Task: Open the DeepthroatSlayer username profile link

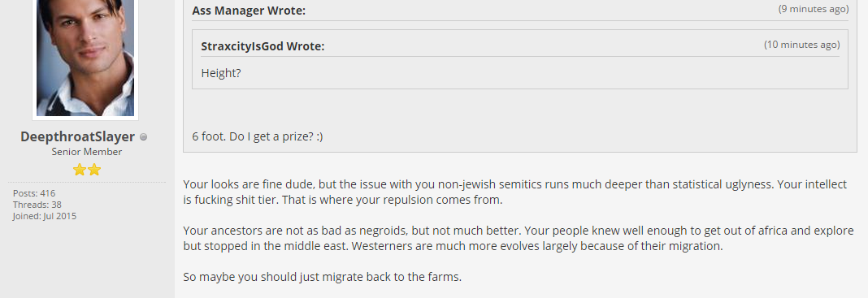Action: pos(77,136)
